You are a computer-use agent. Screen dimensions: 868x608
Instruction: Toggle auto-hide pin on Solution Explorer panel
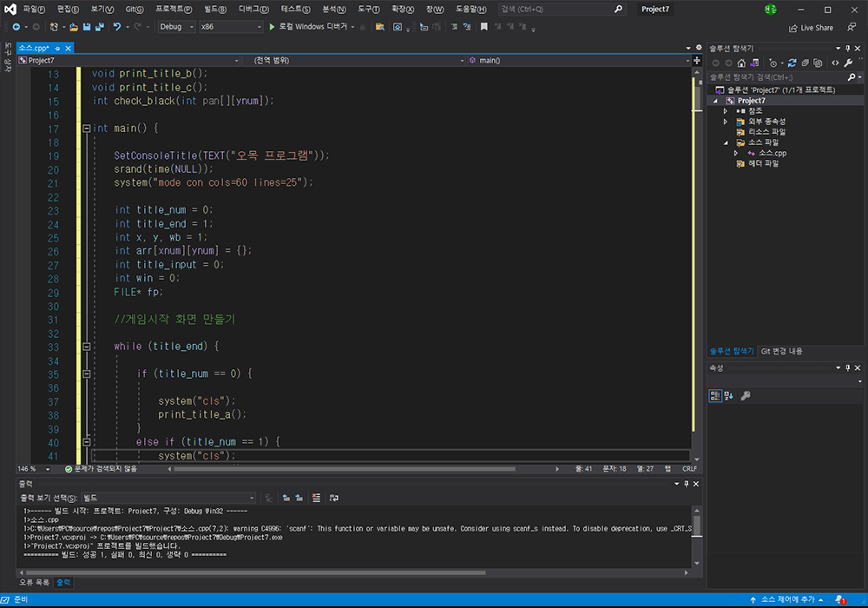(x=847, y=48)
